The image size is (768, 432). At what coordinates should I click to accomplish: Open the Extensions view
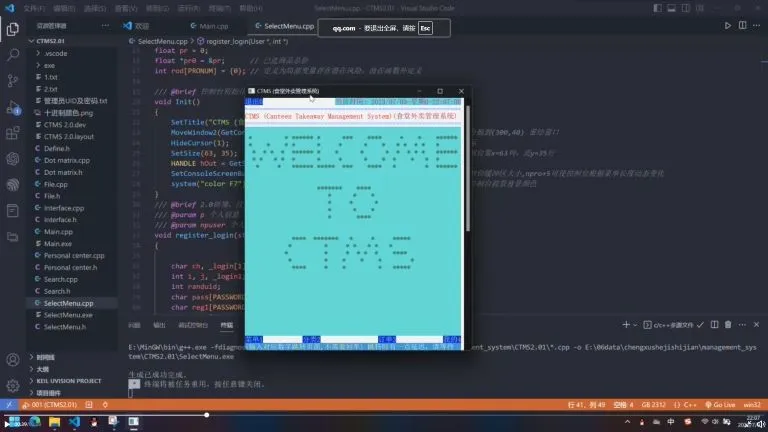(13, 126)
